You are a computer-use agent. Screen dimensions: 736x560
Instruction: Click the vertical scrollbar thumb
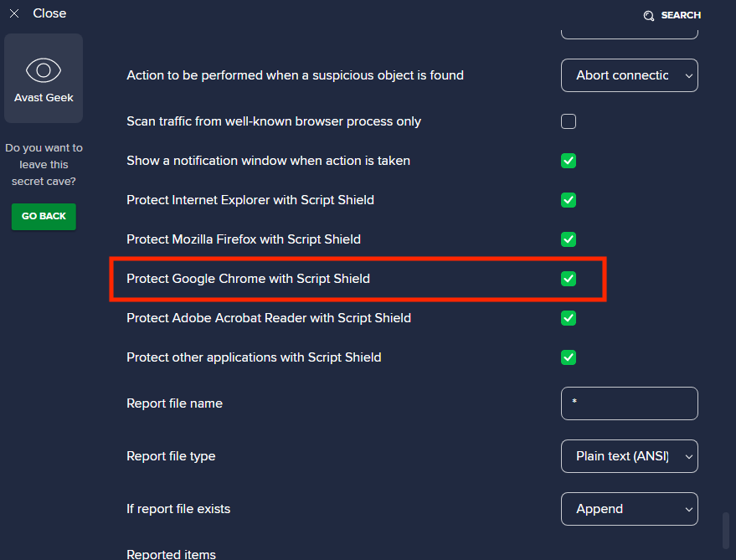click(726, 529)
